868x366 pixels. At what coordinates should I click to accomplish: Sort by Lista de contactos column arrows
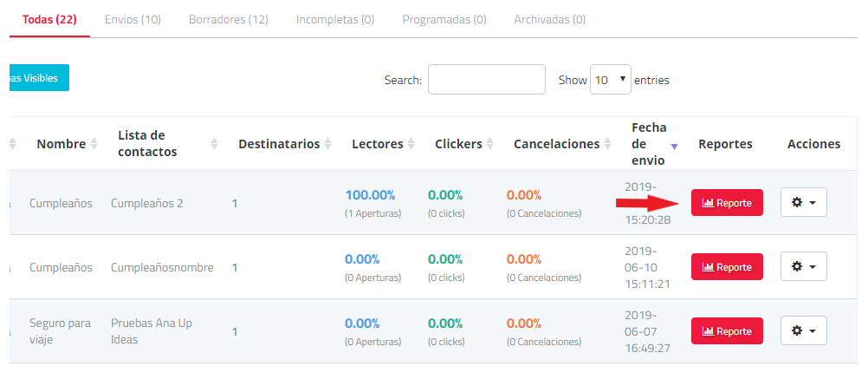coord(215,144)
